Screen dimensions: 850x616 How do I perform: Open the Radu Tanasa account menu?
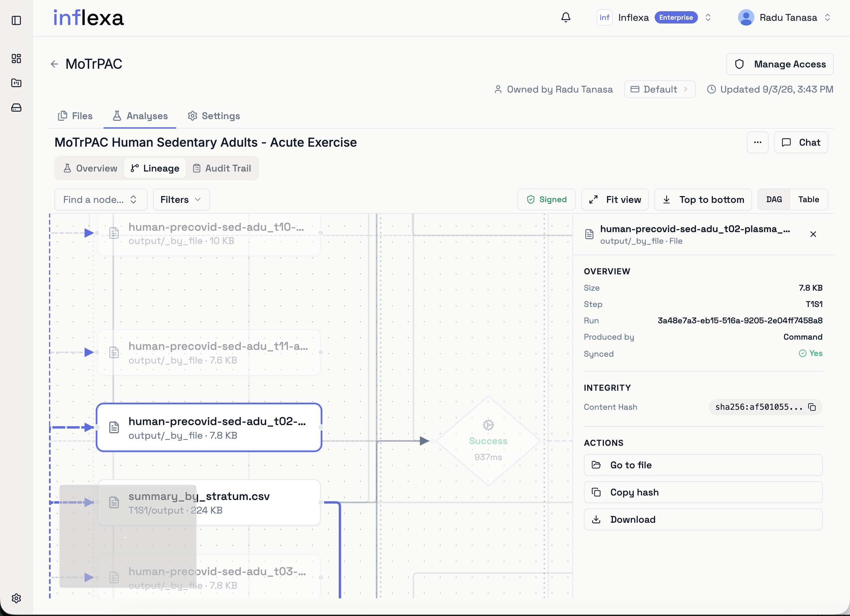[784, 18]
